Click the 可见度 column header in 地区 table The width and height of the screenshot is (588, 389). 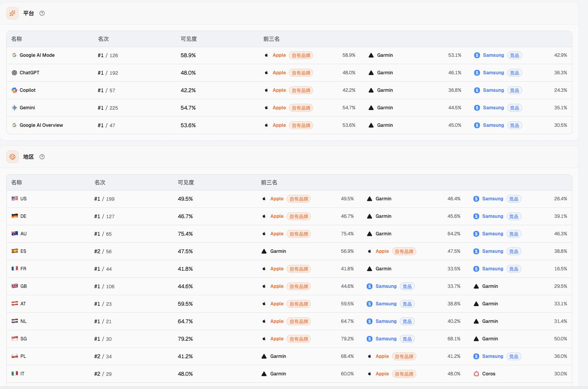click(x=186, y=182)
